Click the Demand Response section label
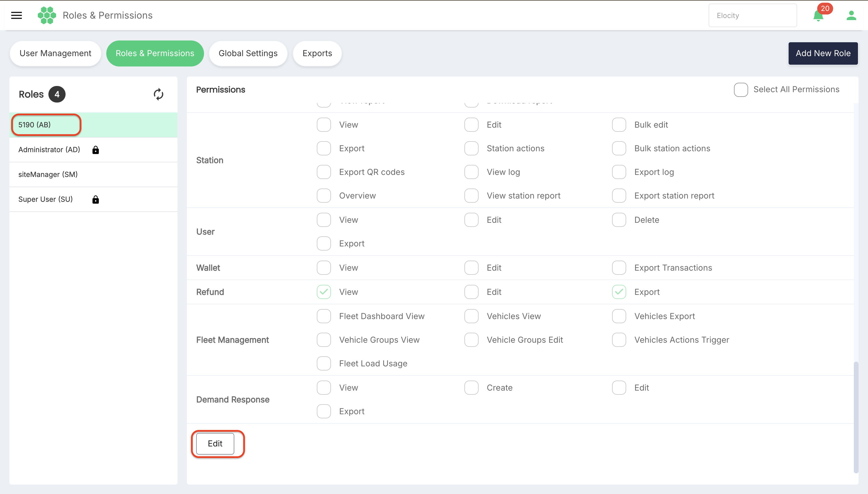Image resolution: width=868 pixels, height=494 pixels. 233,400
